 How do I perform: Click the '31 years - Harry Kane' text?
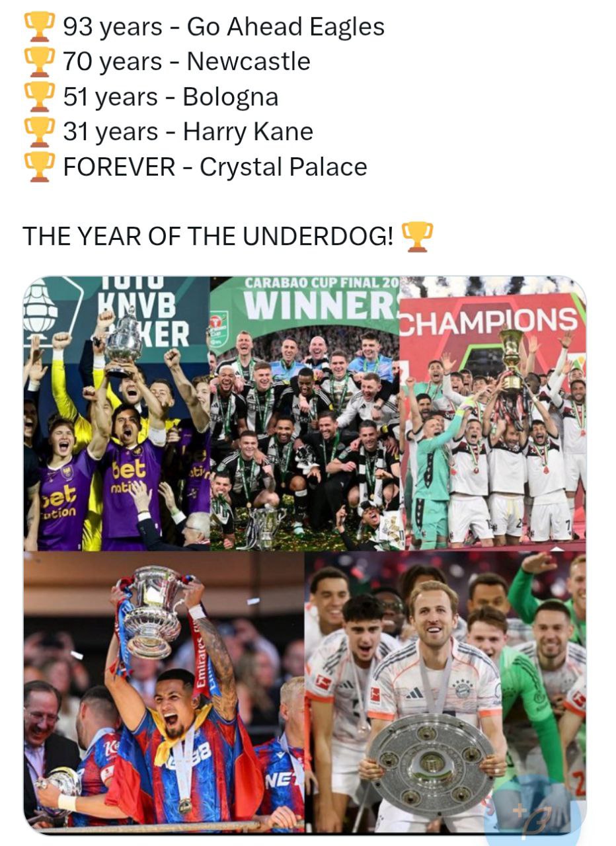[188, 132]
